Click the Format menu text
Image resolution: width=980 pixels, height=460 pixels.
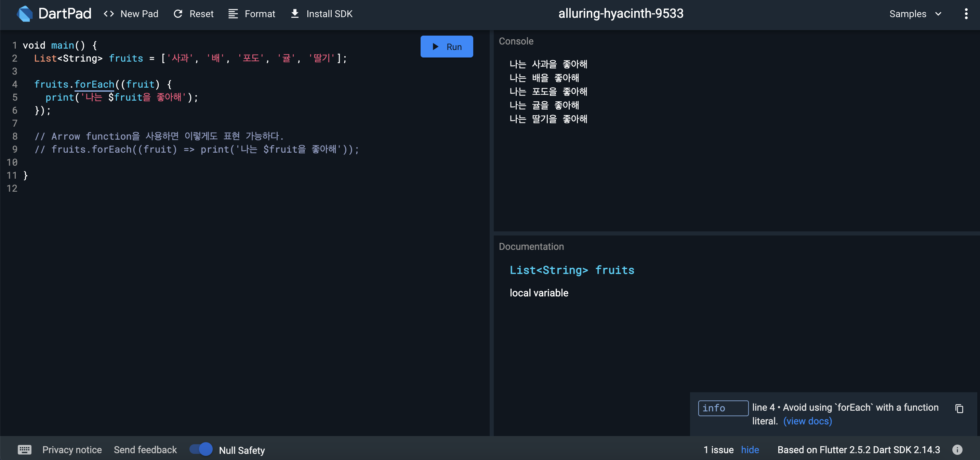[x=260, y=14]
